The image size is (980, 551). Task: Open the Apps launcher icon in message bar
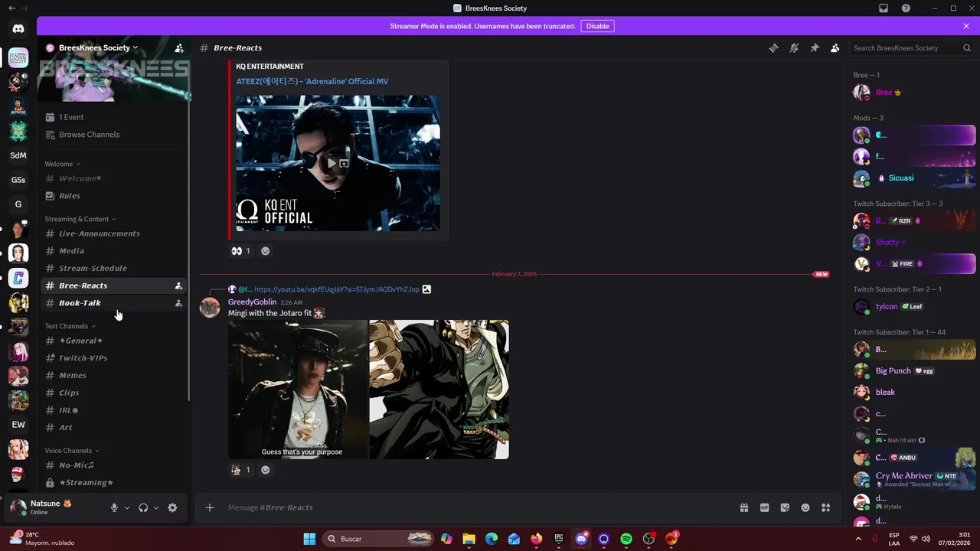(x=825, y=507)
